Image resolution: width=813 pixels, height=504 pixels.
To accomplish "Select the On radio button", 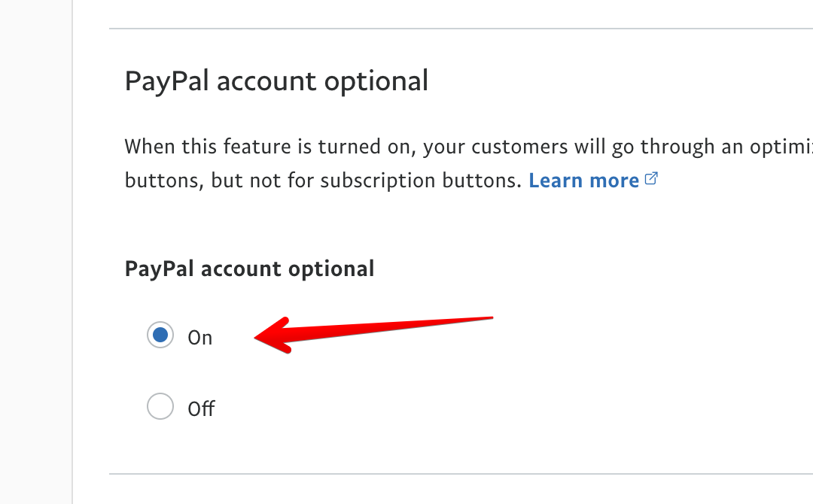I will [160, 335].
